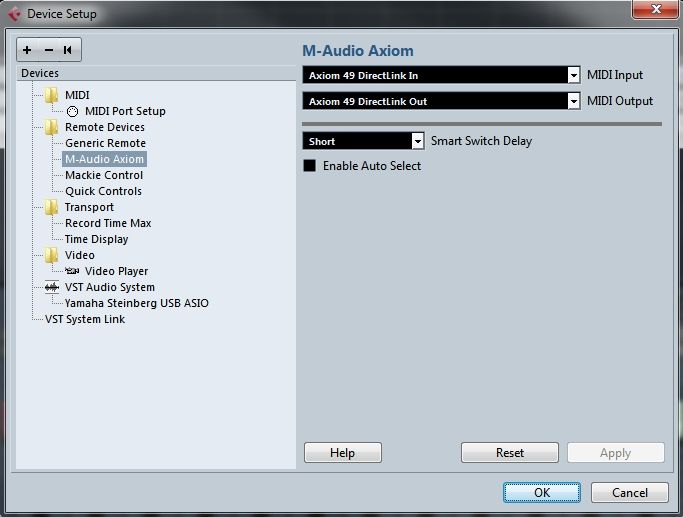The width and height of the screenshot is (683, 517).
Task: Click the M-Audio Axiom panel heading
Action: pyautogui.click(x=358, y=51)
